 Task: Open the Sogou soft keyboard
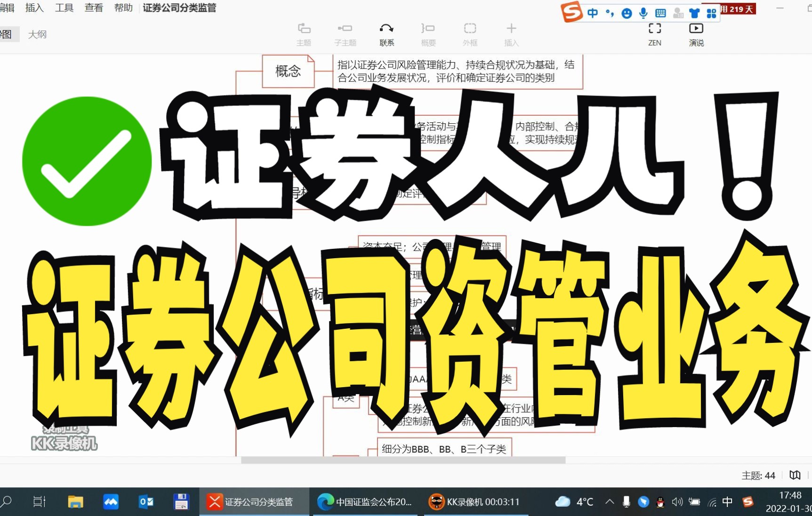(x=660, y=13)
